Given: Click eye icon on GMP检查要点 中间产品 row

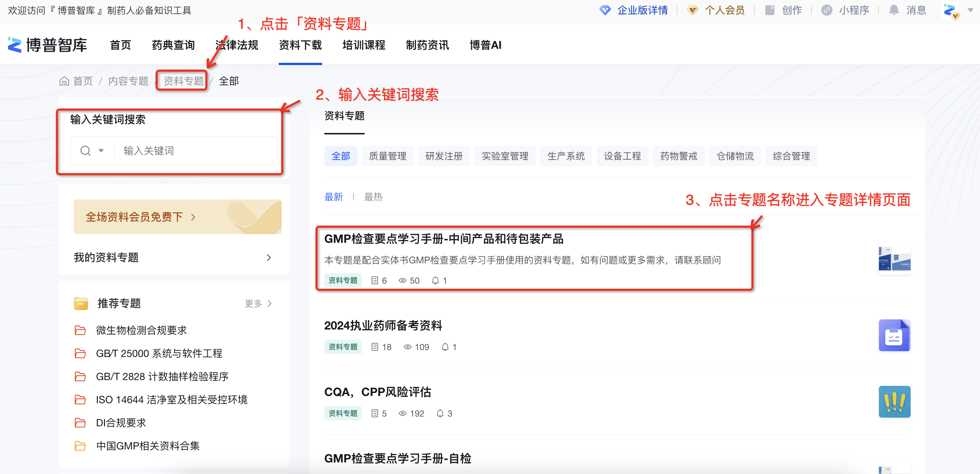Looking at the screenshot, I should [403, 281].
